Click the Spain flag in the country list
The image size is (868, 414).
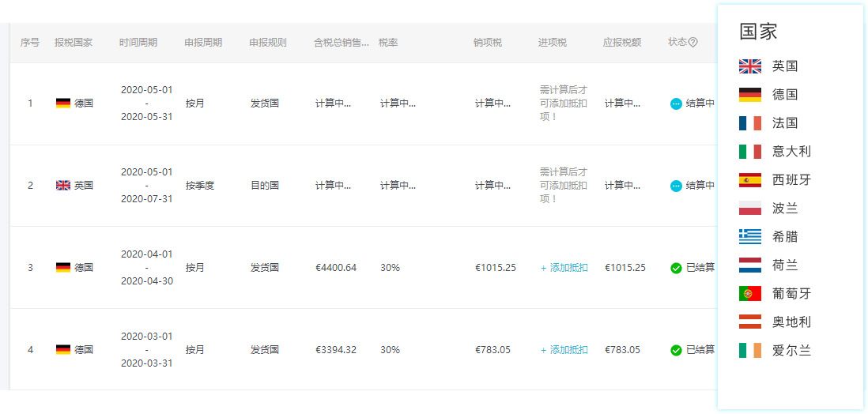[750, 180]
